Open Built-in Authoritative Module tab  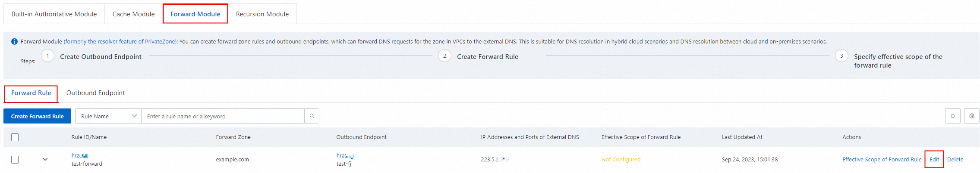pyautogui.click(x=54, y=14)
